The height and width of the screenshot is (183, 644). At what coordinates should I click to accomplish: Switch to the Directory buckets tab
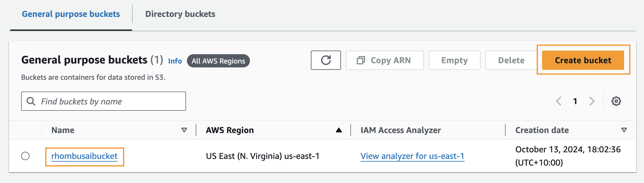click(180, 14)
